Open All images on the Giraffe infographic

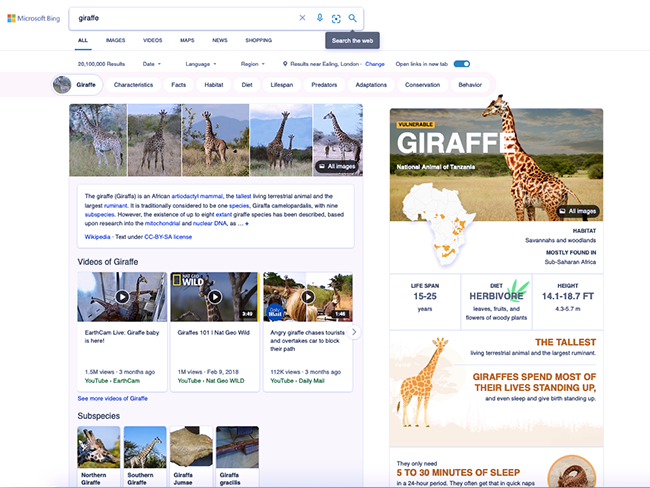(578, 211)
